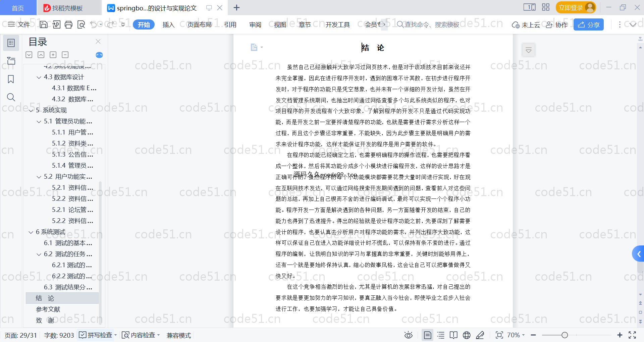Click the export to PDF icon

point(56,24)
